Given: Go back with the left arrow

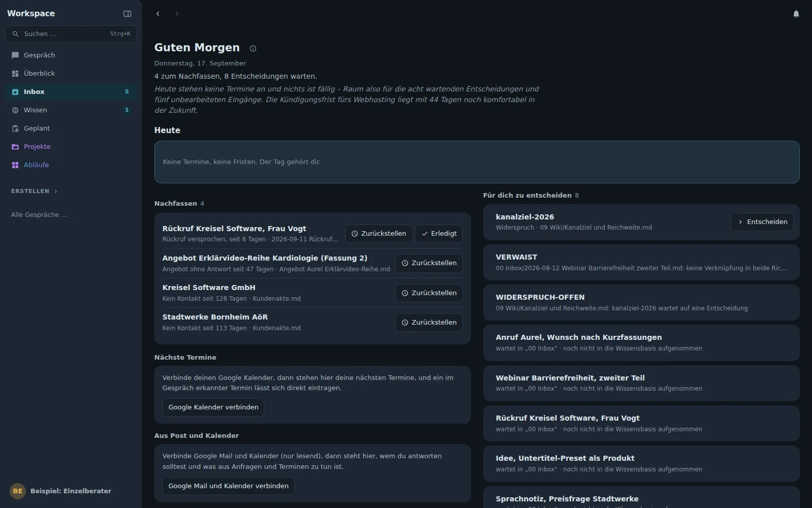Looking at the screenshot, I should click(158, 14).
